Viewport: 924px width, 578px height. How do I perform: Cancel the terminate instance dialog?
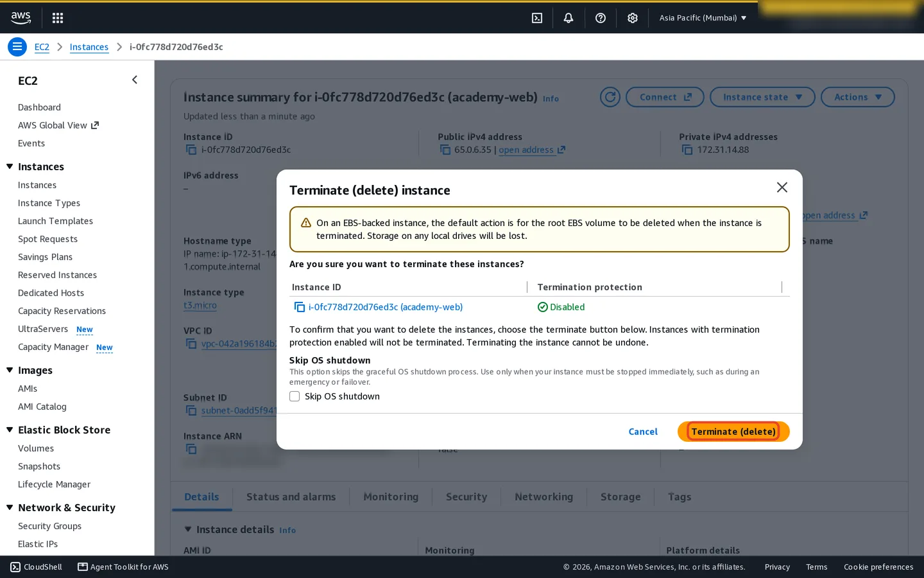tap(643, 432)
